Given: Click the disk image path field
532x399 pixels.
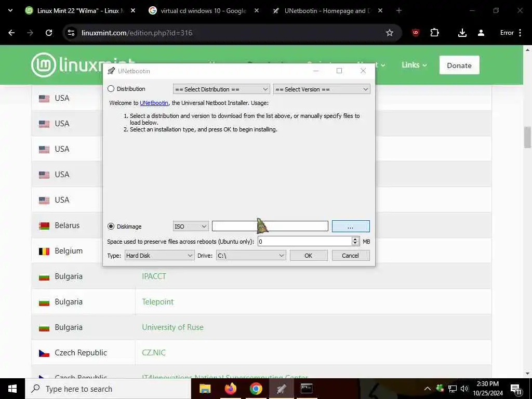Looking at the screenshot, I should (x=270, y=226).
